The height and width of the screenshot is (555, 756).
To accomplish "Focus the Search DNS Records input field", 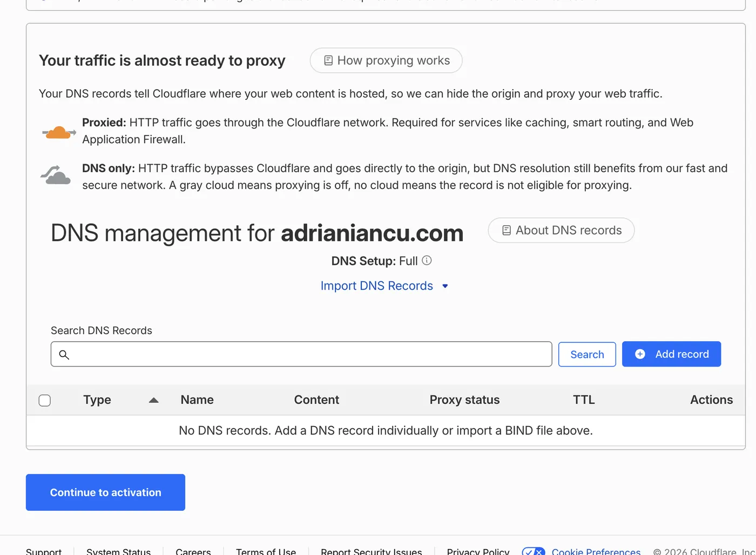I will 301,354.
